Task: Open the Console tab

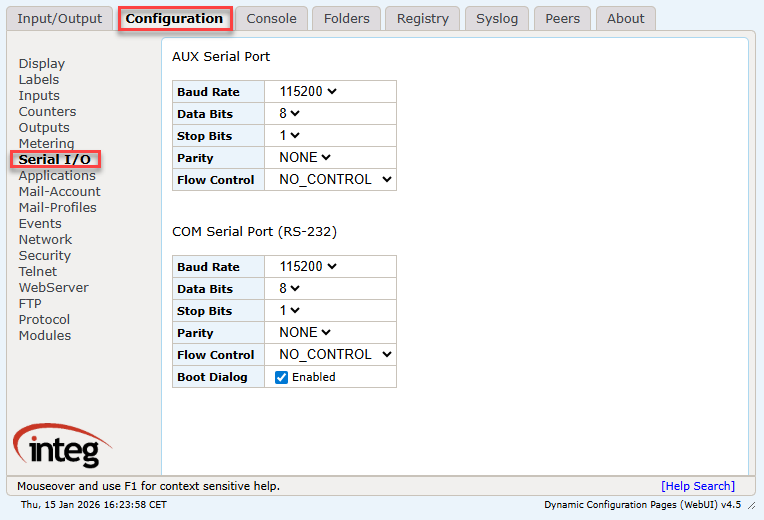Action: point(271,19)
